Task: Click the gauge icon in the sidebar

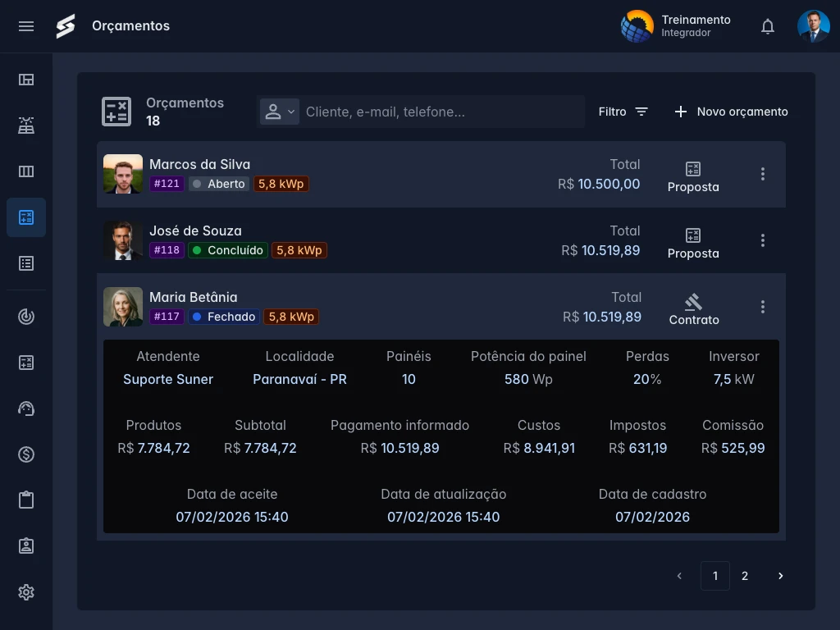Action: [26, 409]
